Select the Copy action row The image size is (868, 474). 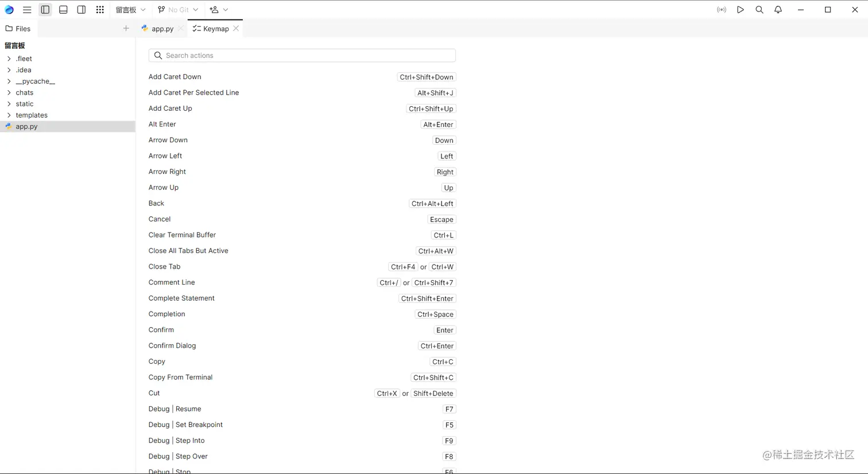[x=302, y=362]
